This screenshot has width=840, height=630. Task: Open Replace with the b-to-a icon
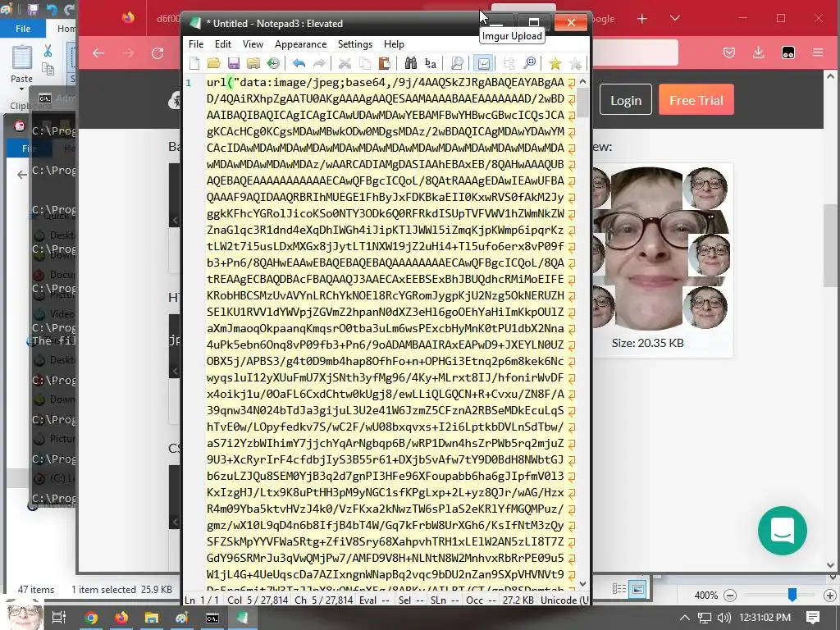[x=430, y=63]
